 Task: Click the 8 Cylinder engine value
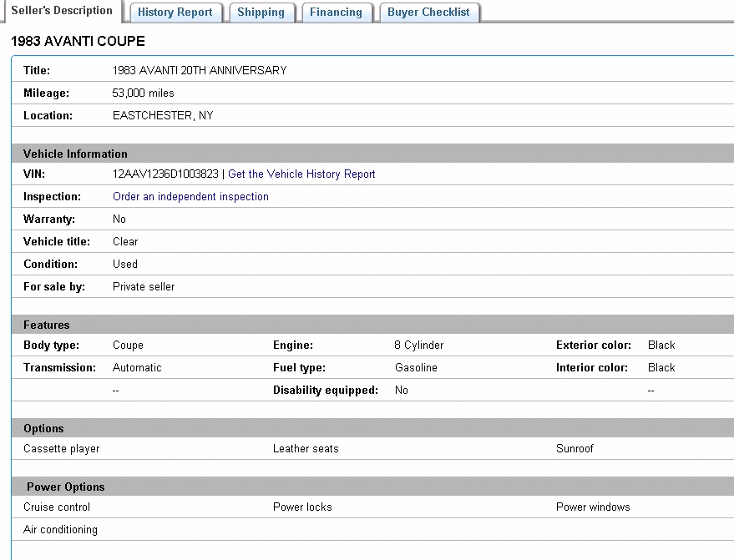pyautogui.click(x=418, y=345)
